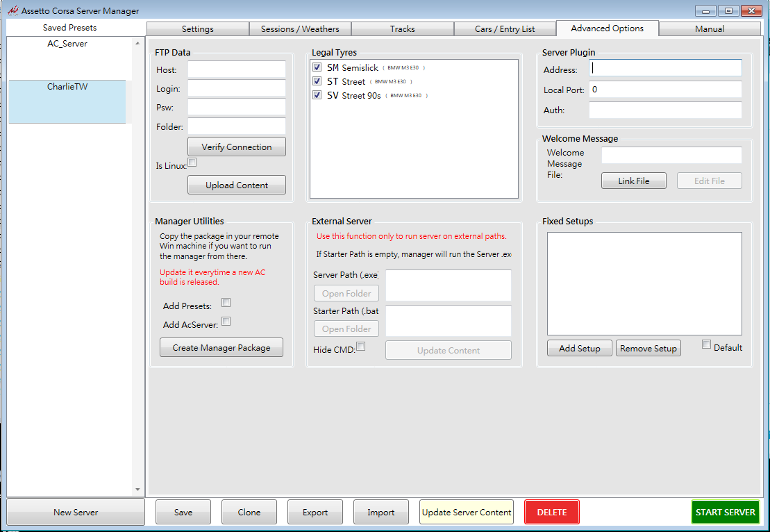770x532 pixels.
Task: Export the server preset
Action: [315, 512]
